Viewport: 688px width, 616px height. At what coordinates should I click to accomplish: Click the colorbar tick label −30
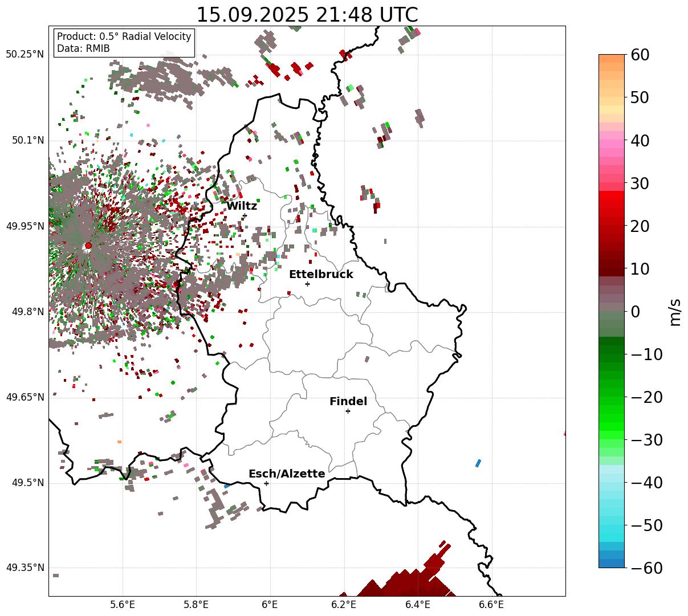click(647, 440)
